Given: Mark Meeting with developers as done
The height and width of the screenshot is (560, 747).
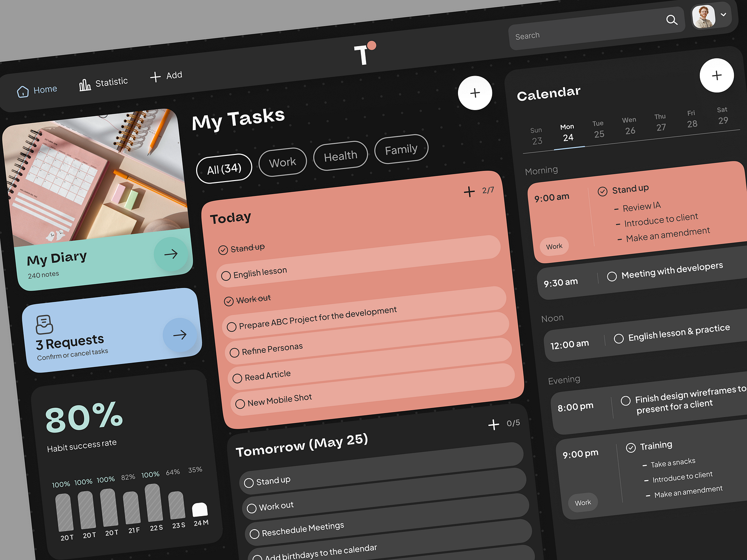Looking at the screenshot, I should [x=612, y=276].
